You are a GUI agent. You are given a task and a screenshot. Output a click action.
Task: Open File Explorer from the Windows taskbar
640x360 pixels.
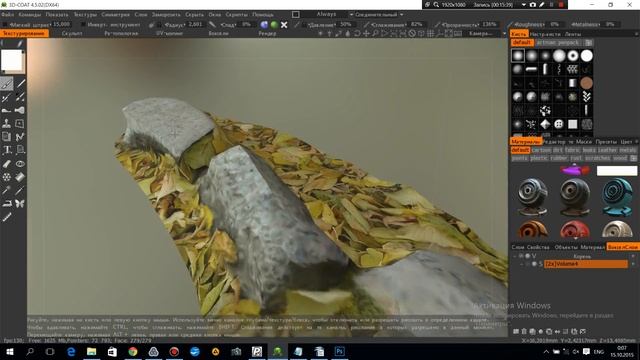click(x=91, y=351)
